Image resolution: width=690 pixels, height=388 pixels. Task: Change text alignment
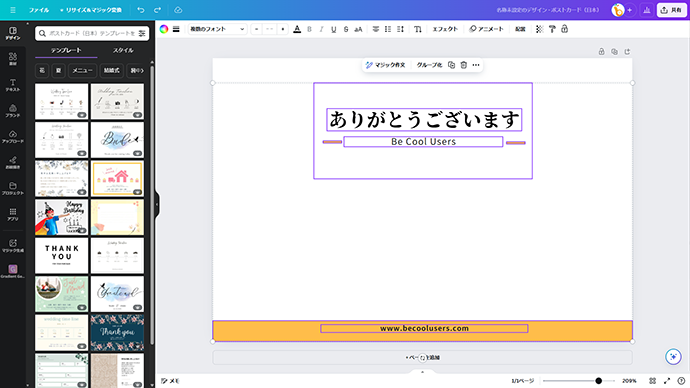point(375,29)
